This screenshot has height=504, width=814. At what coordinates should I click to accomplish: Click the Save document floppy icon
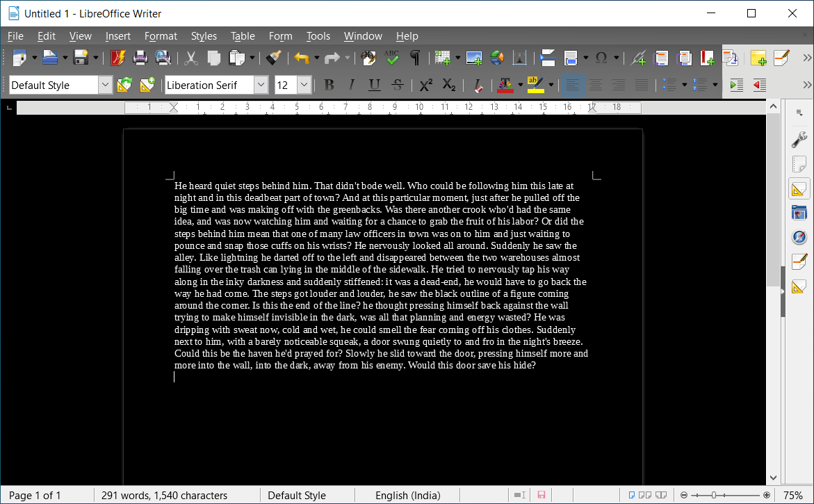click(81, 58)
